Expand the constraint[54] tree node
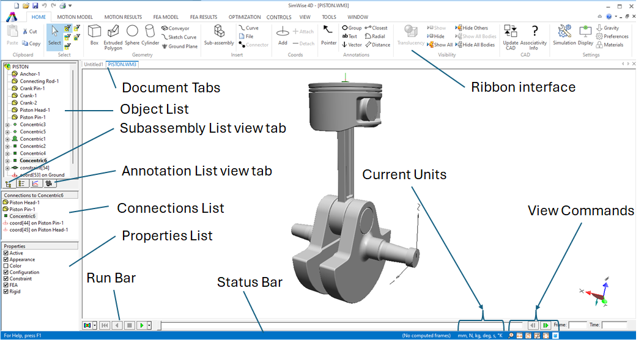The image size is (644, 340). (7, 168)
